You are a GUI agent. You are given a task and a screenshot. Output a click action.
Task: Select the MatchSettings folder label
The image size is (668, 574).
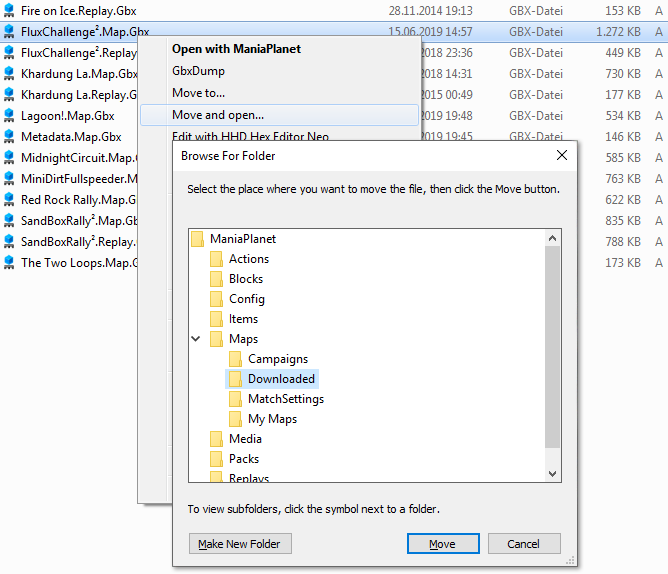tap(286, 399)
